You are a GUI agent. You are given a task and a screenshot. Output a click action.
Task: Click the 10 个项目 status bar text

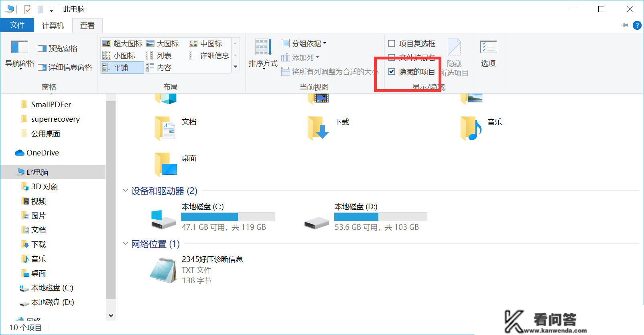(x=25, y=327)
